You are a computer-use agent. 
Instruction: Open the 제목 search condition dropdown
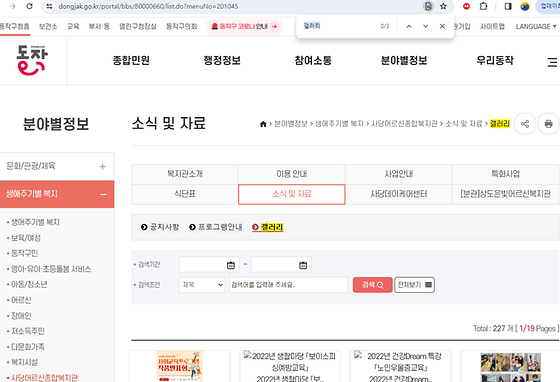pyautogui.click(x=202, y=285)
